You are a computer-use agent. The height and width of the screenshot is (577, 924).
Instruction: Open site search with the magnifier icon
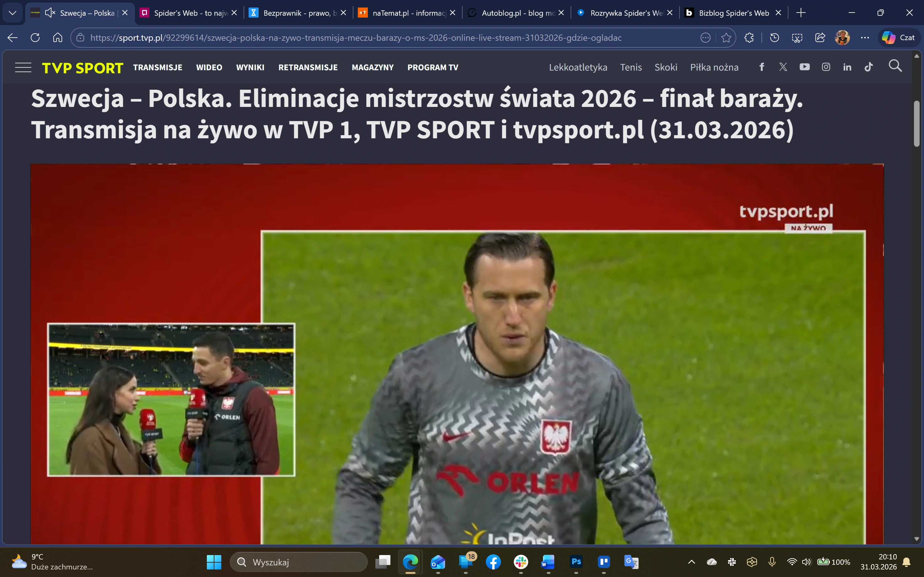(x=895, y=66)
